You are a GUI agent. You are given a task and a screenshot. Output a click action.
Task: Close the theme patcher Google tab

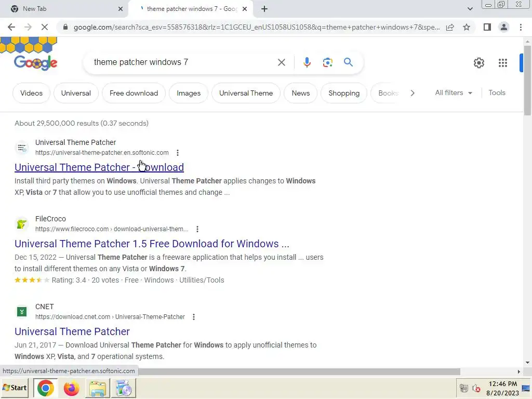[x=245, y=9]
